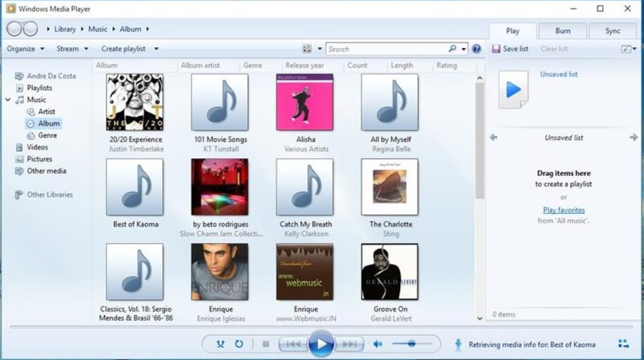
Task: Click the media info retrieval status icon
Action: (x=458, y=344)
